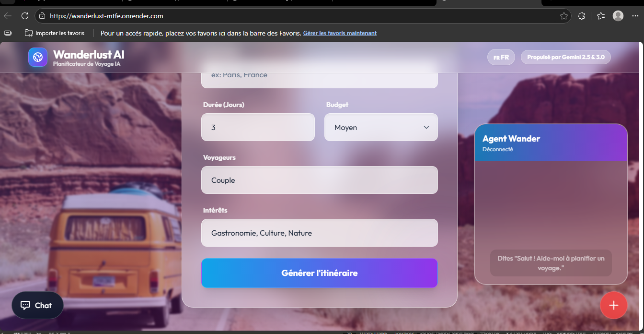Expand the Budget chevron selector
The width and height of the screenshot is (644, 334).
[426, 127]
